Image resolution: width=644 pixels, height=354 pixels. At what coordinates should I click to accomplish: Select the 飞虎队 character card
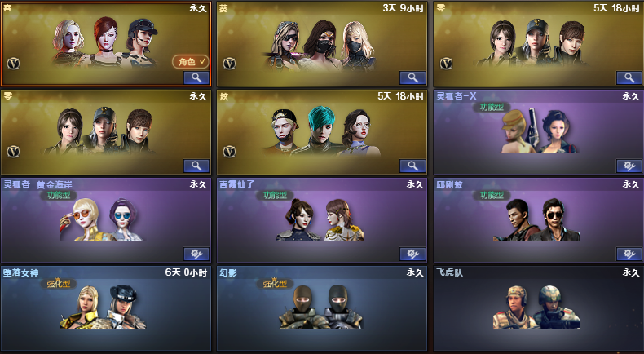[x=538, y=308]
